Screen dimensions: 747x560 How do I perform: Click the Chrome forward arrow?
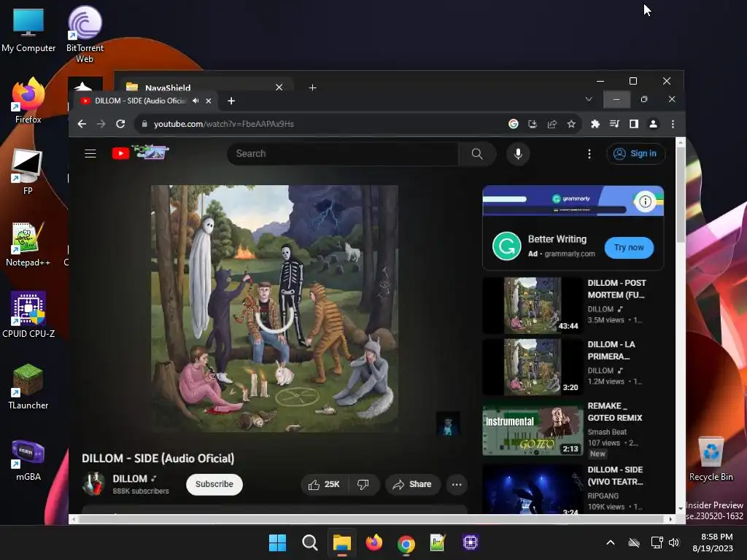point(101,124)
